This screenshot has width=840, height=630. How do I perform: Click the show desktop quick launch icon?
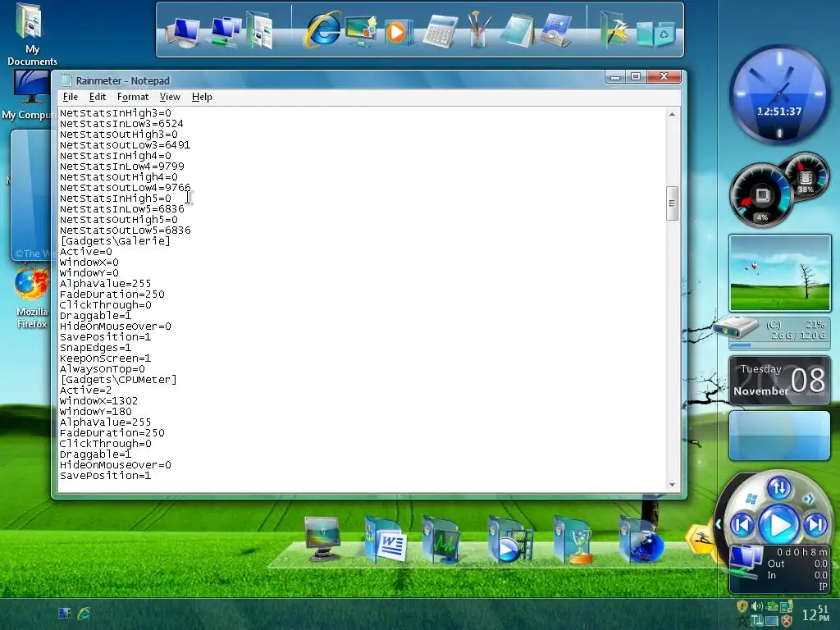coord(64,613)
